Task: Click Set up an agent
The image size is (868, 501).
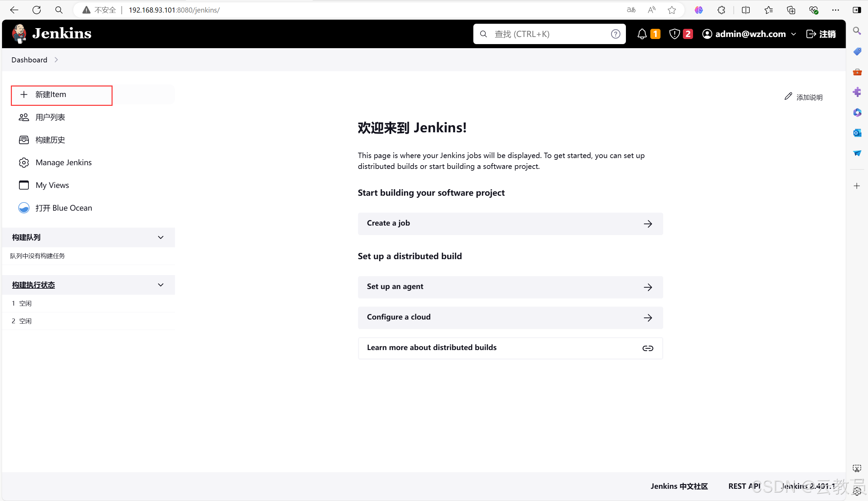Action: click(x=510, y=287)
